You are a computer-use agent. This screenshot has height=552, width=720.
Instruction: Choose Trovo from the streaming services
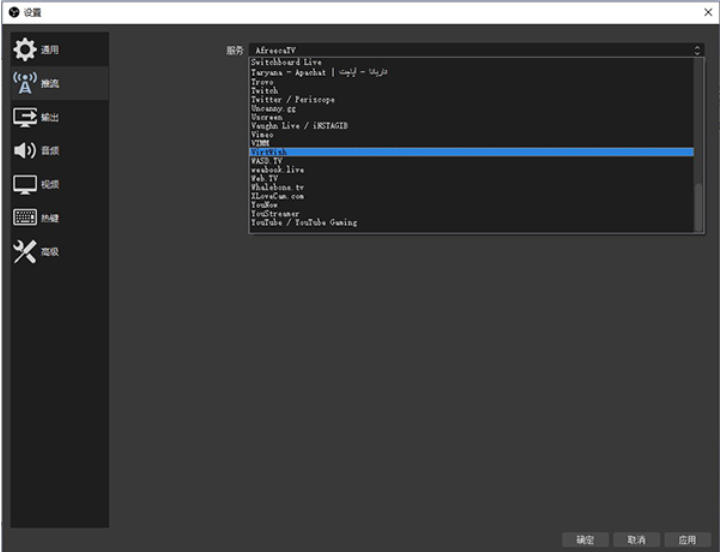point(263,82)
